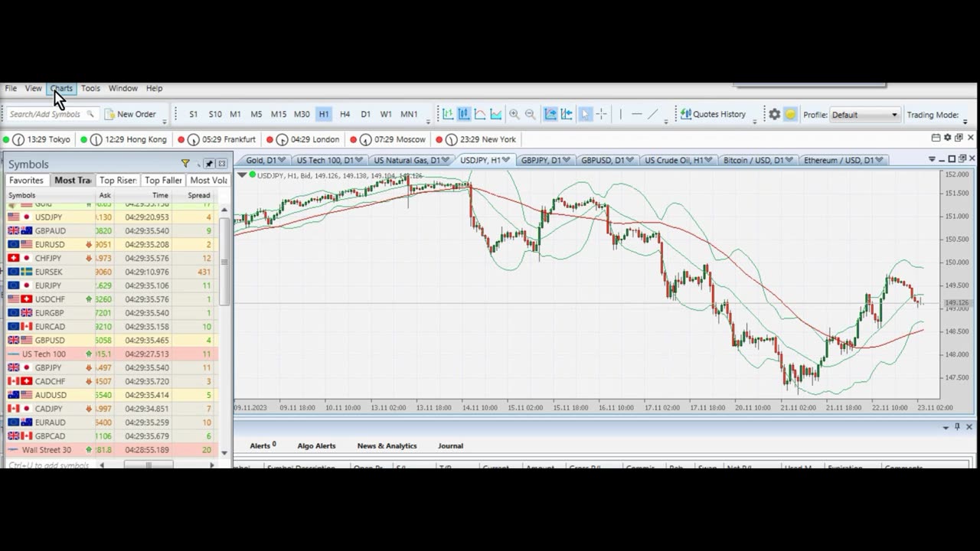Open the Charts menu
The width and height of the screenshot is (980, 551).
(61, 88)
